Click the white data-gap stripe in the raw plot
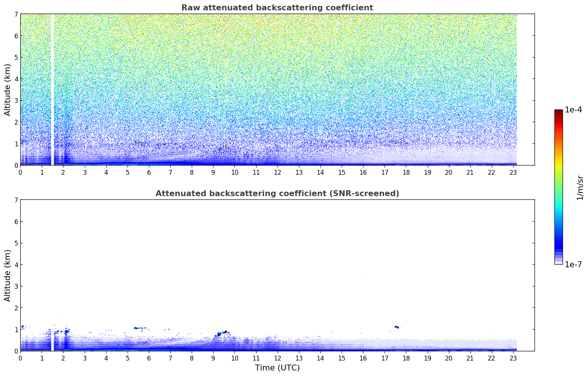 (52, 90)
